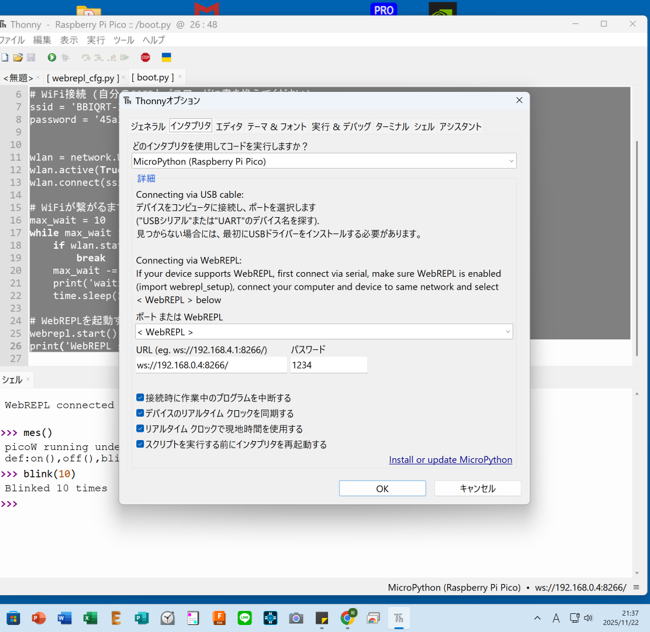Click the shell scrollbar down arrow
The image size is (650, 632).
637,573
